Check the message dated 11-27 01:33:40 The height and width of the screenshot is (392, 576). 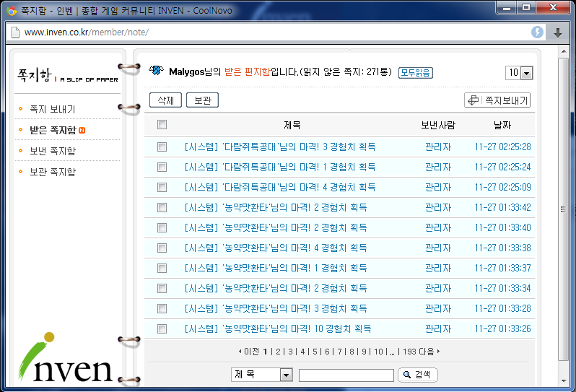coord(162,228)
